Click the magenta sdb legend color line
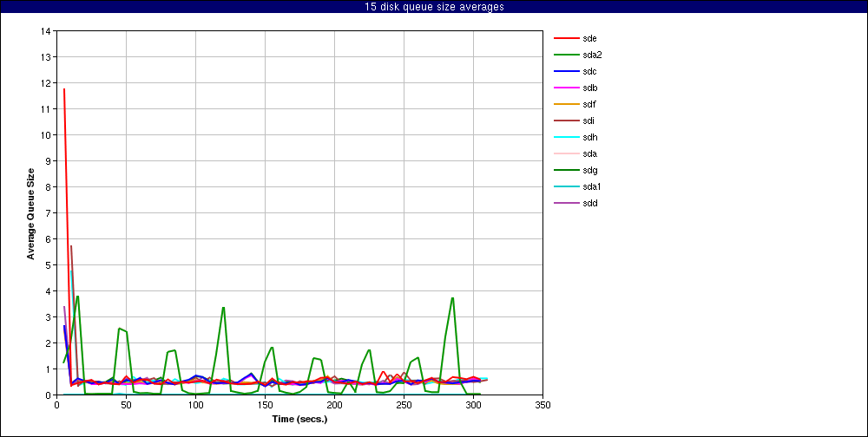The image size is (868, 437). pos(566,88)
